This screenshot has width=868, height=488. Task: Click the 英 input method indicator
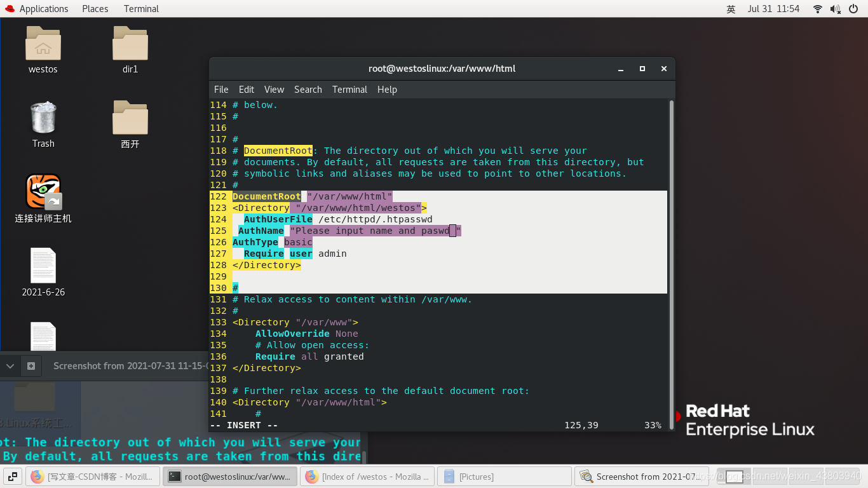(x=731, y=9)
